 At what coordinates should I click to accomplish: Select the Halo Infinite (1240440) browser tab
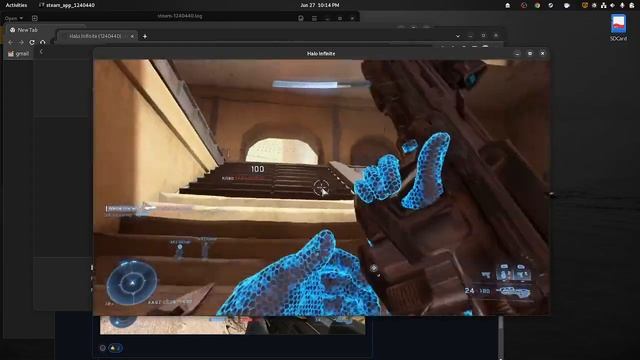click(95, 36)
